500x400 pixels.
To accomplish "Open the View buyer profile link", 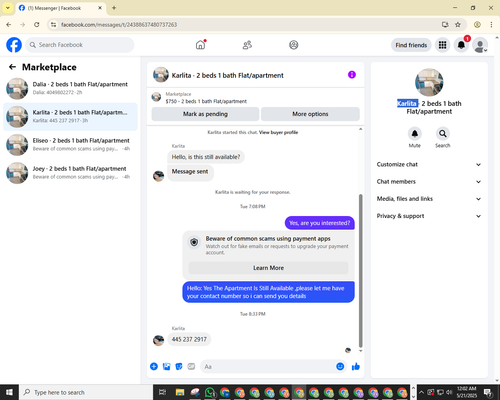I will click(x=278, y=132).
